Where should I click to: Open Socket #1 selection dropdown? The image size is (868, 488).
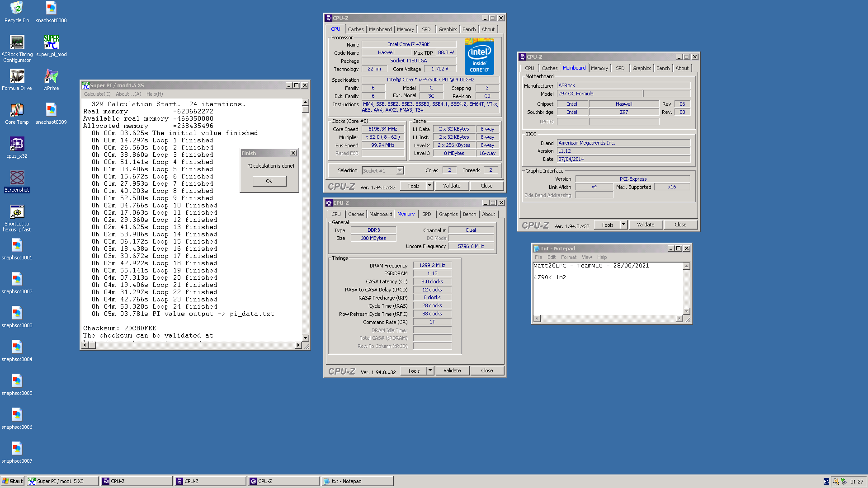400,171
